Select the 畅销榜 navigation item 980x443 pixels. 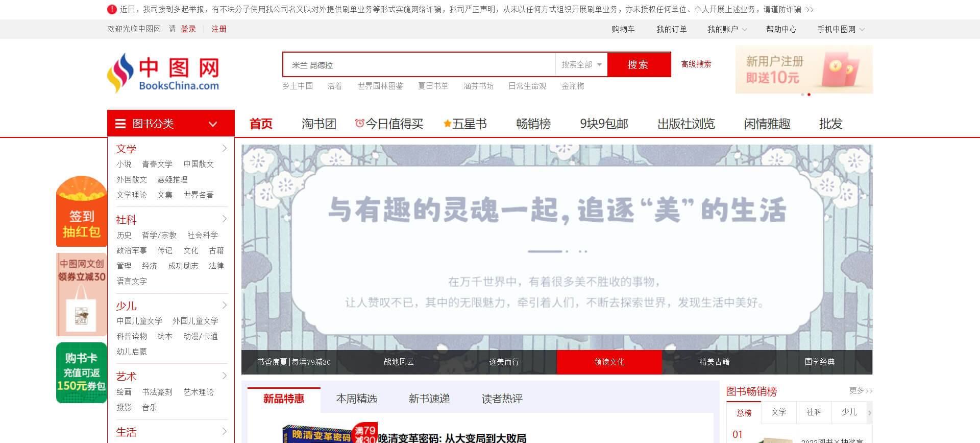pyautogui.click(x=533, y=124)
